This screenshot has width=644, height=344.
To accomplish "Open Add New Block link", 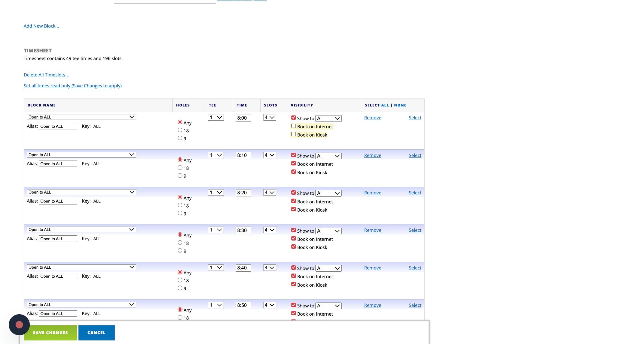I will point(41,26).
